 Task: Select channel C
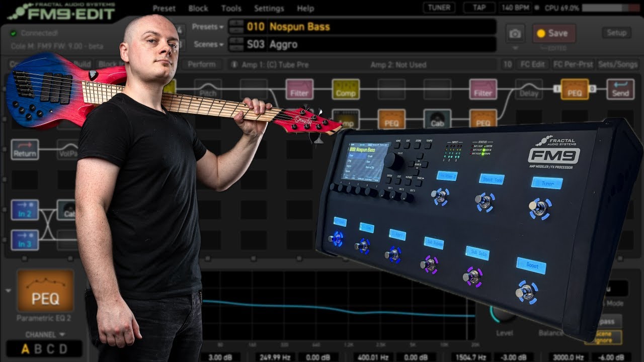click(x=50, y=349)
